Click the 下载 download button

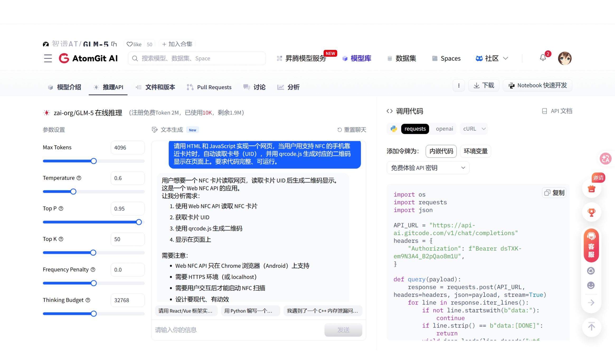coord(484,85)
